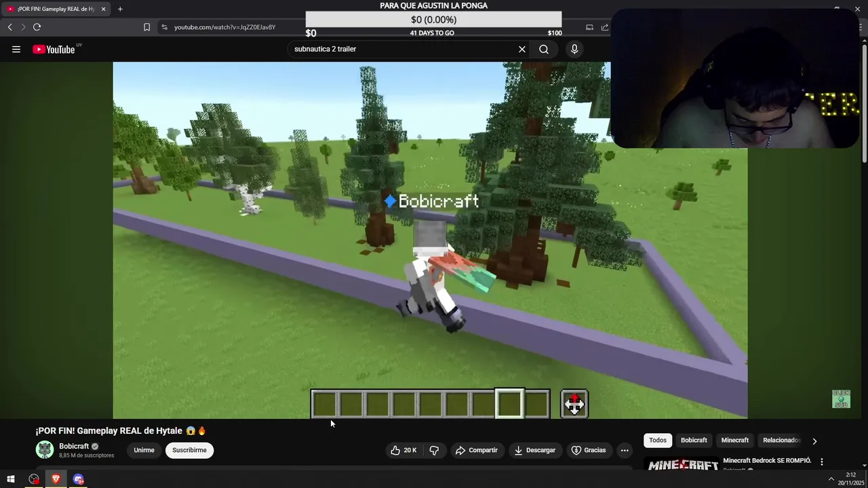This screenshot has height=488, width=868.
Task: Click the Suscribirme button
Action: coord(189,450)
